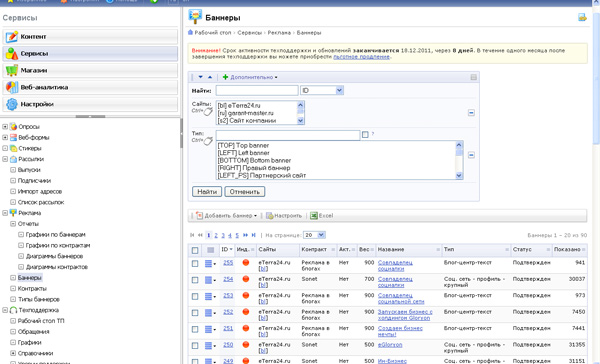Image resolution: width=600 pixels, height=364 pixels.
Task: Sort the table by ID column
Action: [227, 250]
